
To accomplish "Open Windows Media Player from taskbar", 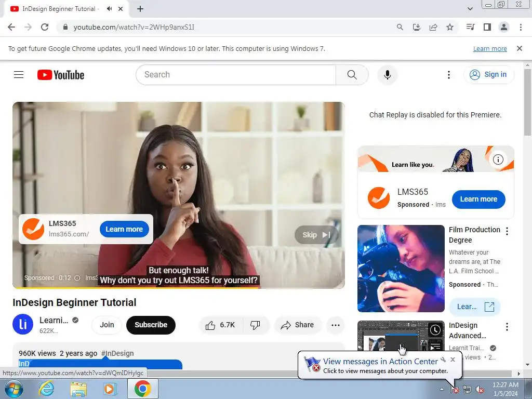I will (110, 389).
